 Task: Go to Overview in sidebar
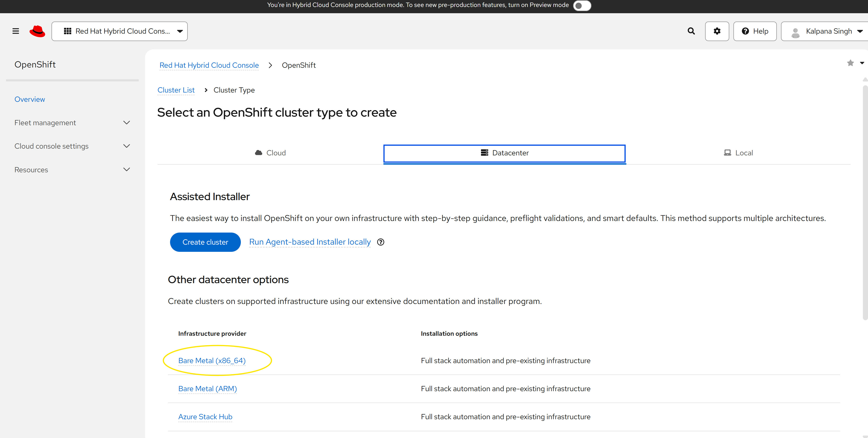point(30,99)
